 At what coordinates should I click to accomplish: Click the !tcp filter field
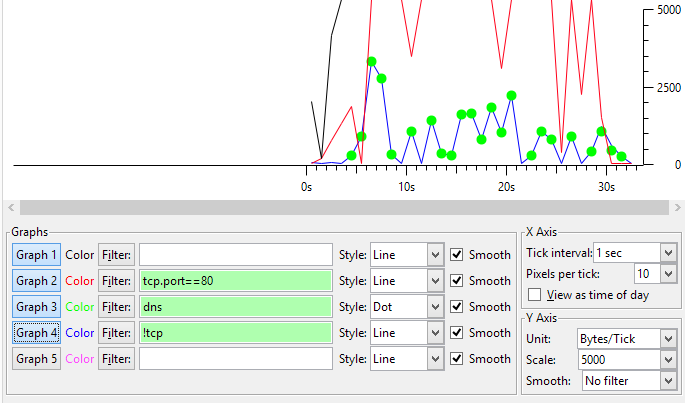(x=236, y=333)
